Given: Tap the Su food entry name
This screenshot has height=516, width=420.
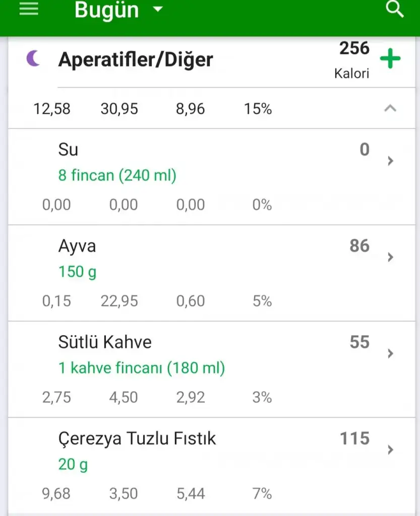Looking at the screenshot, I should [68, 150].
